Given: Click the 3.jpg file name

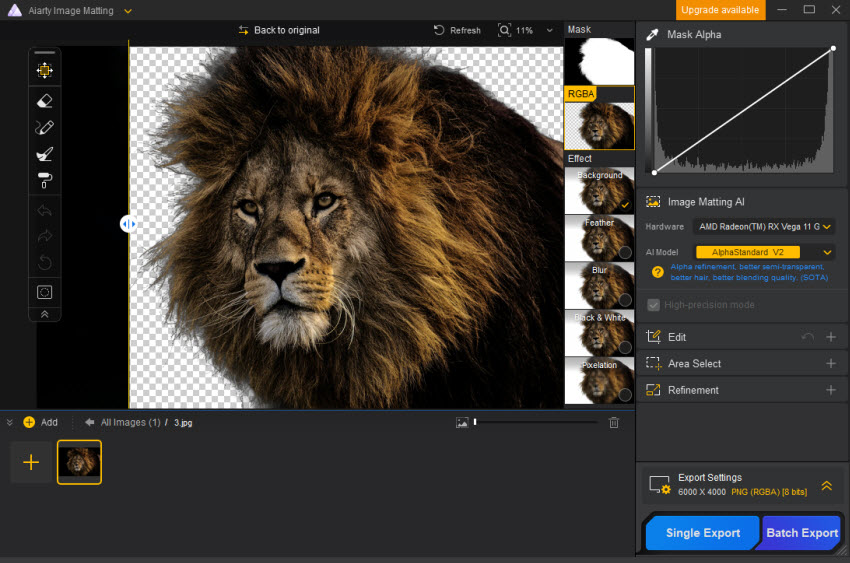Looking at the screenshot, I should coord(183,423).
